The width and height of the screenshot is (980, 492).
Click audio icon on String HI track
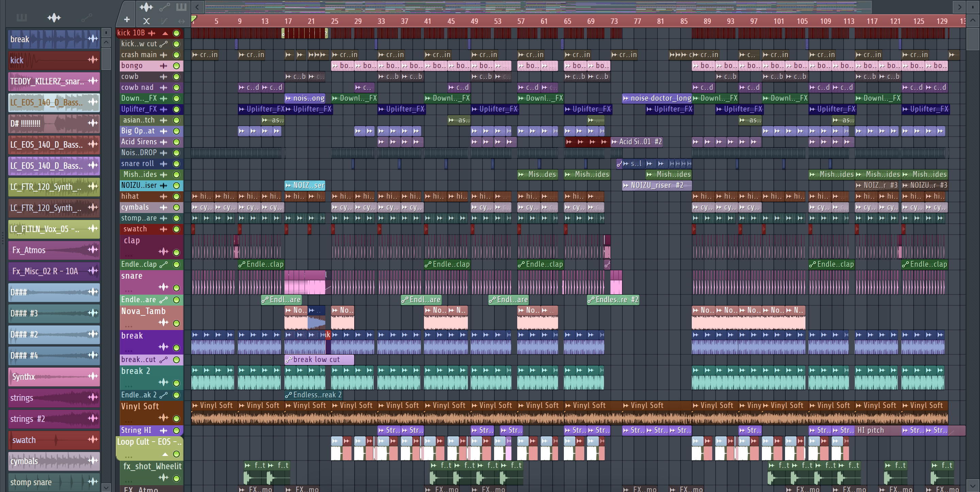tap(164, 430)
